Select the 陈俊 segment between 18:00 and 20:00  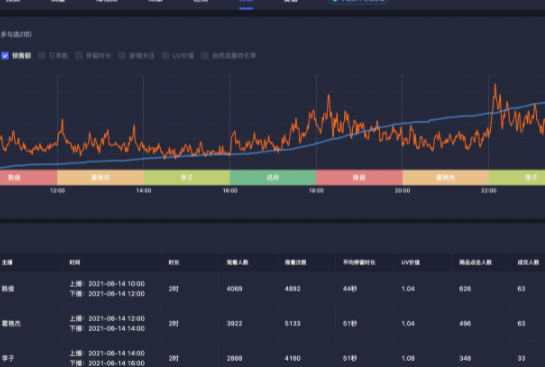click(x=359, y=178)
